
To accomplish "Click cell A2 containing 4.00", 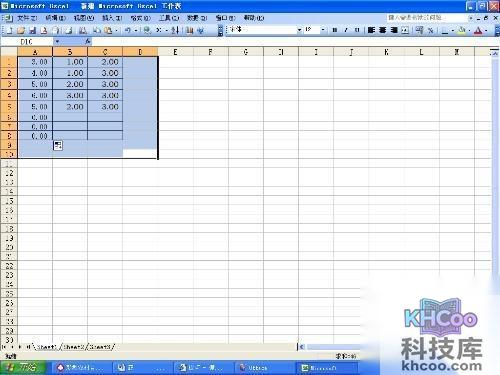I will point(35,73).
